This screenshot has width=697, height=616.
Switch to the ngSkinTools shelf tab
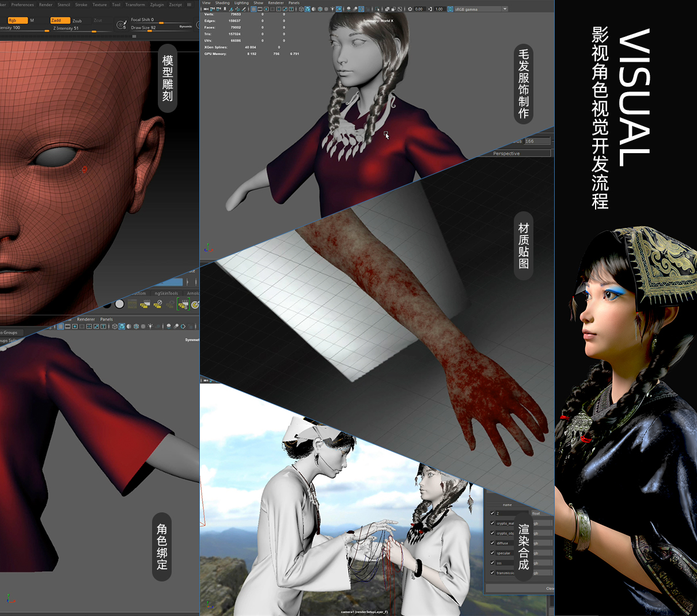tap(166, 293)
